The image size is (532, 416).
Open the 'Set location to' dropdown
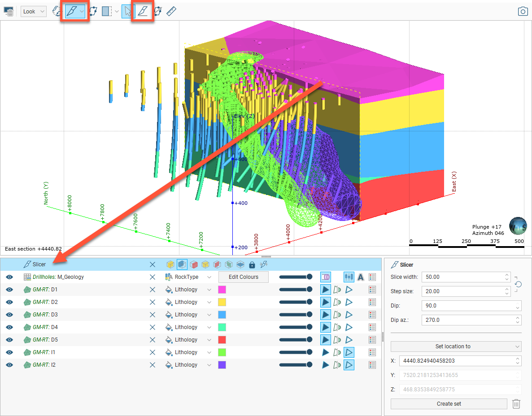click(x=456, y=347)
